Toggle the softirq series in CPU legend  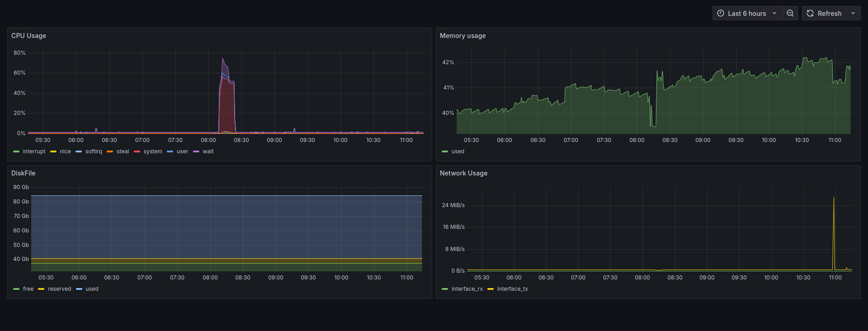point(94,151)
